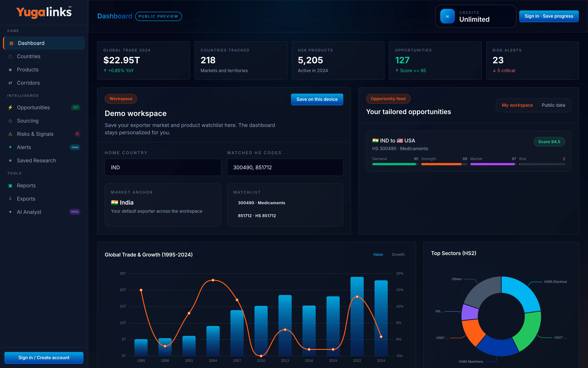This screenshot has width=588, height=368.
Task: Click the Corridors swap-arrows icon
Action: coord(10,83)
